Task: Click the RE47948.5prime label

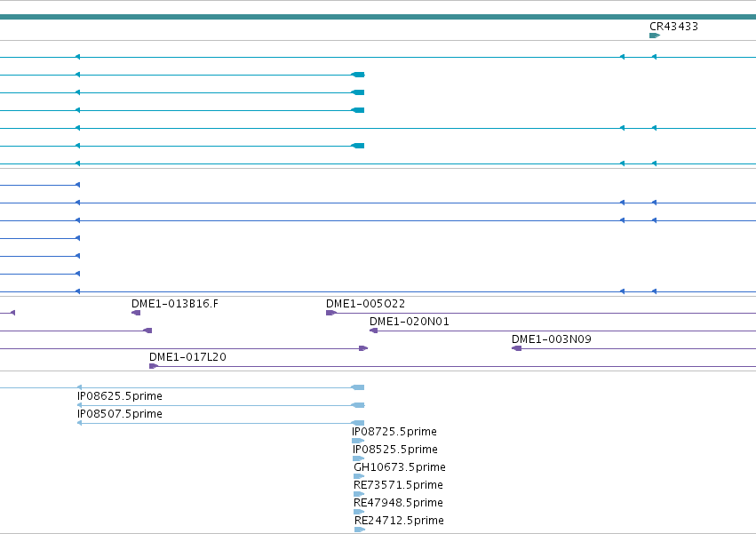Action: pyautogui.click(x=398, y=503)
